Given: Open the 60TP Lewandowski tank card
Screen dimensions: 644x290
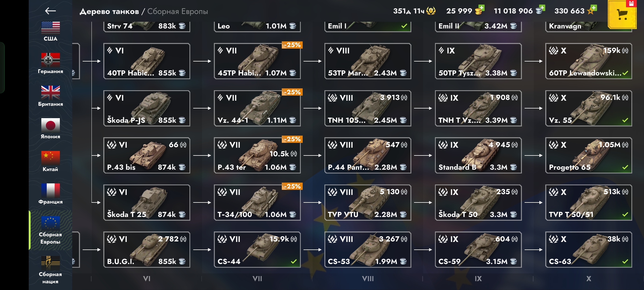Looking at the screenshot, I should click(x=588, y=61).
